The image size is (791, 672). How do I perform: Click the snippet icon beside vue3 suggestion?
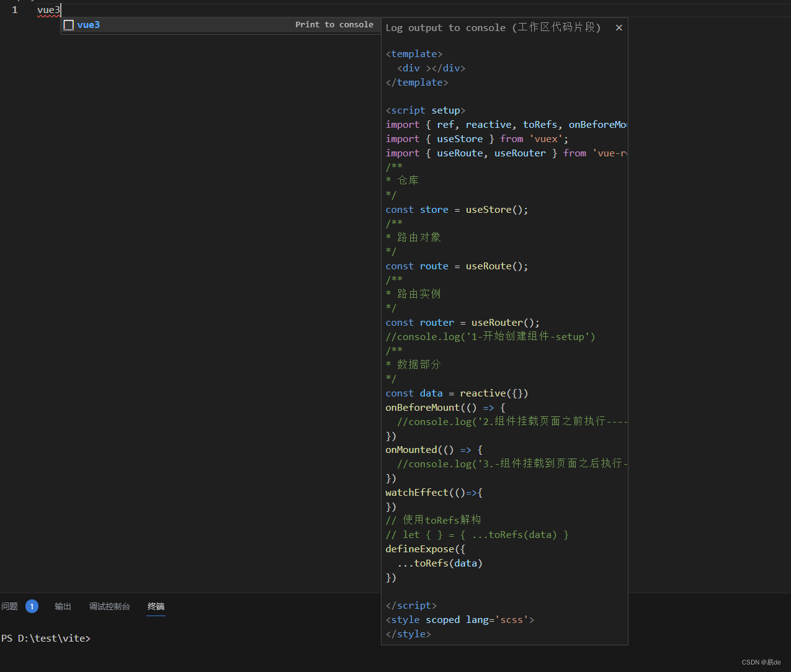pos(69,25)
